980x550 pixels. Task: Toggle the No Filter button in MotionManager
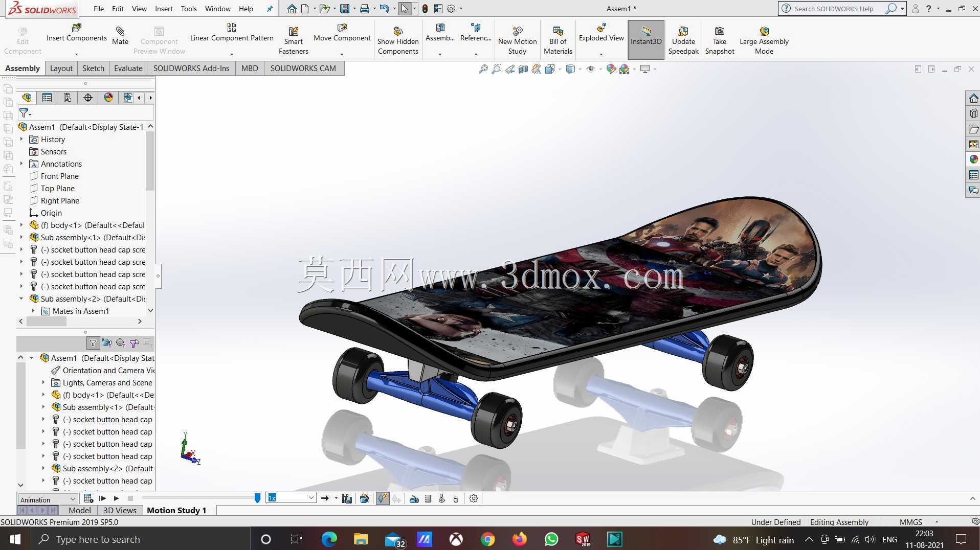[93, 343]
